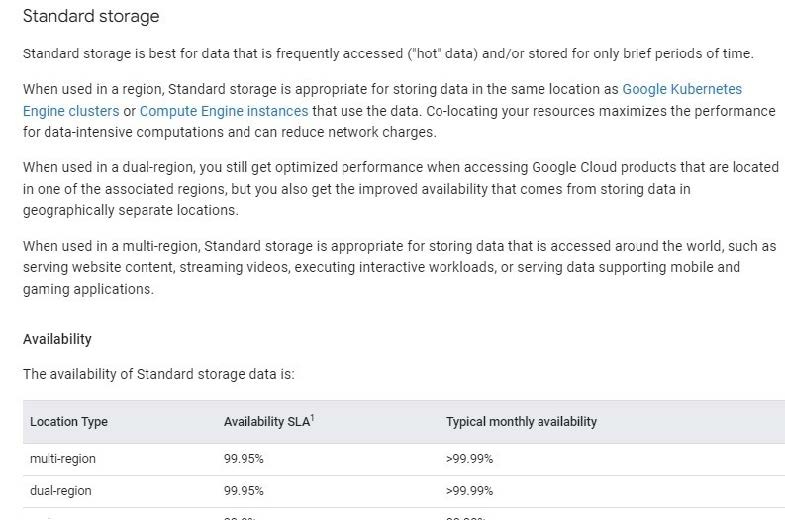Click the Availability subheading
This screenshot has height=520, width=785.
(57, 339)
